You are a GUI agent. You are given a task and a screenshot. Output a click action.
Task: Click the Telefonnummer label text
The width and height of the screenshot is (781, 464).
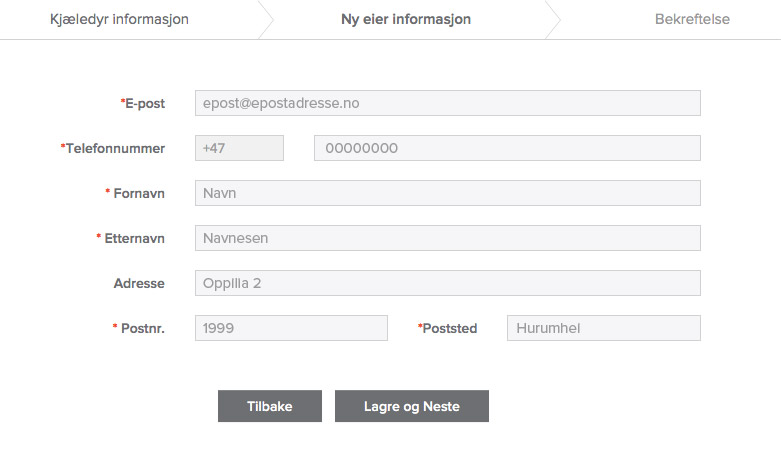coord(116,148)
